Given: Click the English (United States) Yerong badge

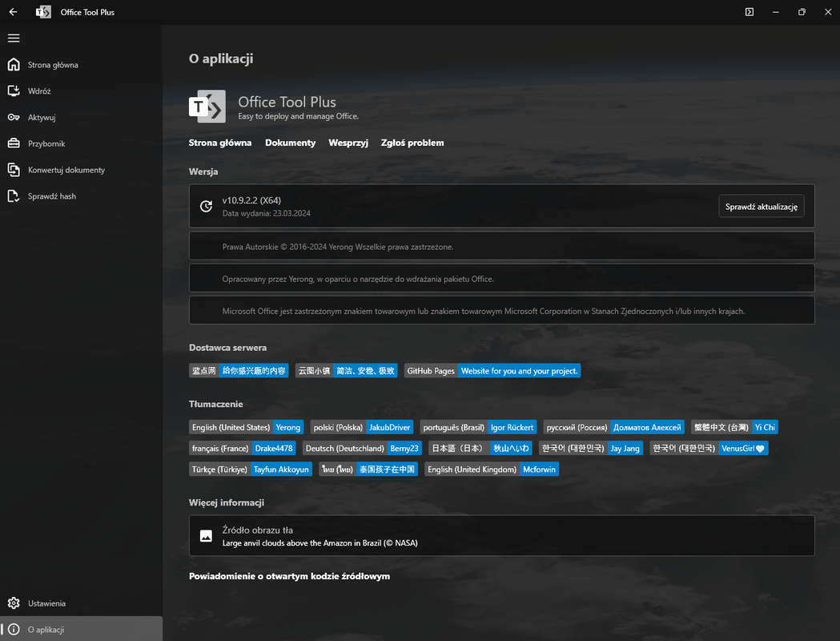Looking at the screenshot, I should click(x=247, y=427).
